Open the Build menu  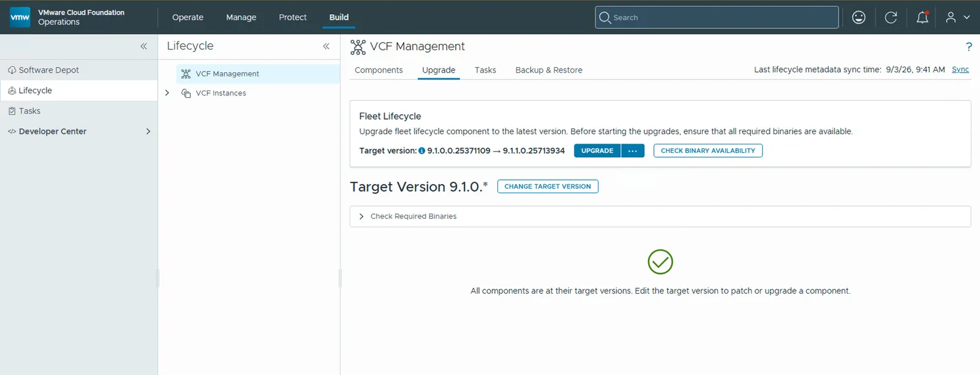click(x=339, y=17)
